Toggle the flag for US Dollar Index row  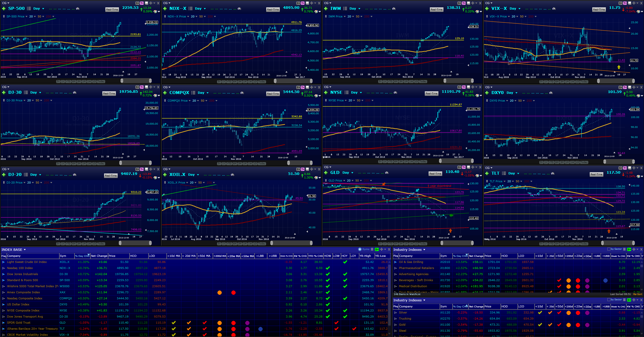pyautogui.click(x=4, y=304)
